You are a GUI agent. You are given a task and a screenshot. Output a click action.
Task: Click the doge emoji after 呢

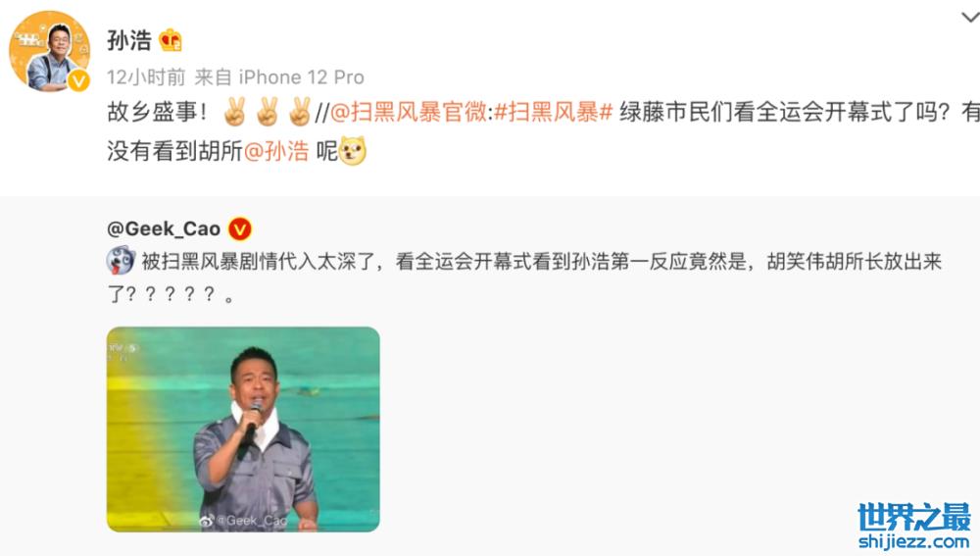pyautogui.click(x=353, y=151)
